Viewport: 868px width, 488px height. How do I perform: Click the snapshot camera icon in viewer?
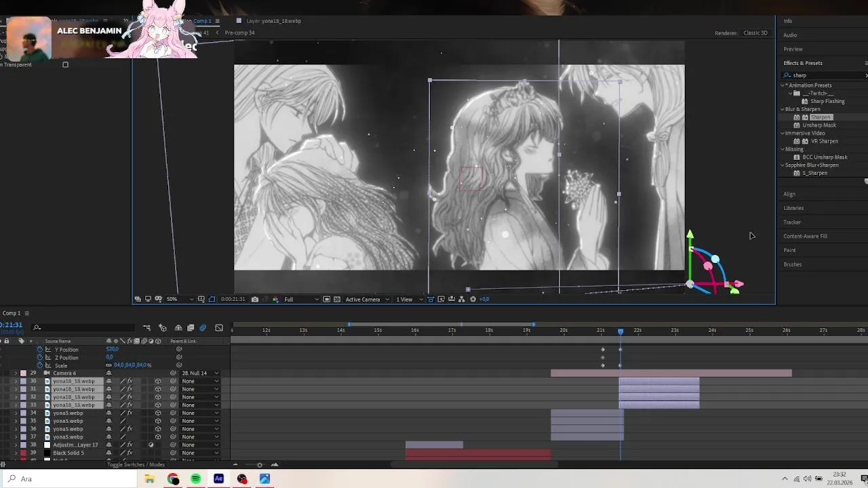point(255,299)
